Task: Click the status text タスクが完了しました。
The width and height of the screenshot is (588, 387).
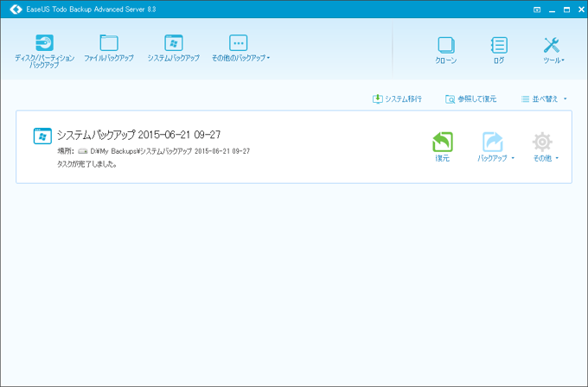Action: tap(86, 164)
